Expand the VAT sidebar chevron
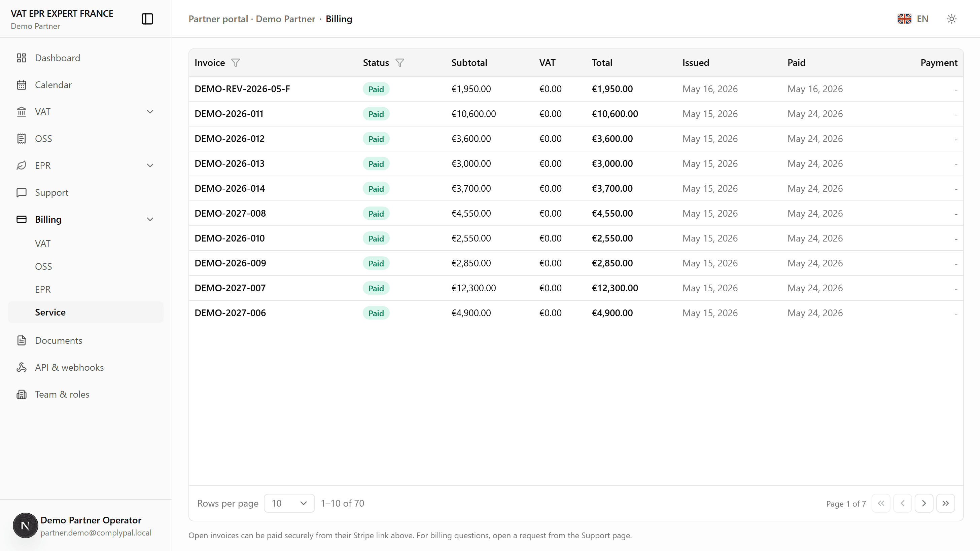 [150, 112]
